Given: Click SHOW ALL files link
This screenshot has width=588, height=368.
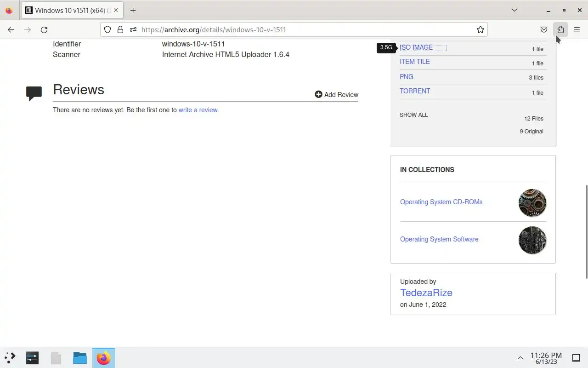Looking at the screenshot, I should click(x=413, y=115).
